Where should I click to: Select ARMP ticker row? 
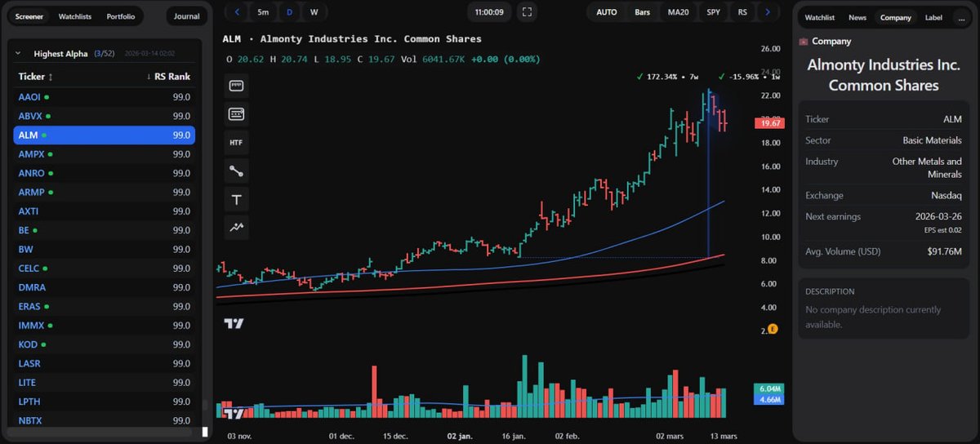coord(105,193)
